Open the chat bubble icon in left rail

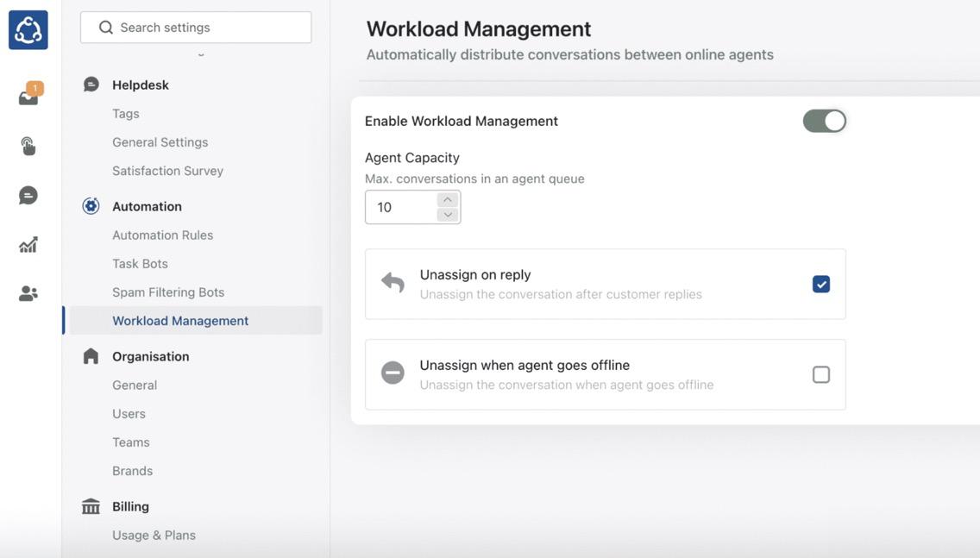(28, 196)
